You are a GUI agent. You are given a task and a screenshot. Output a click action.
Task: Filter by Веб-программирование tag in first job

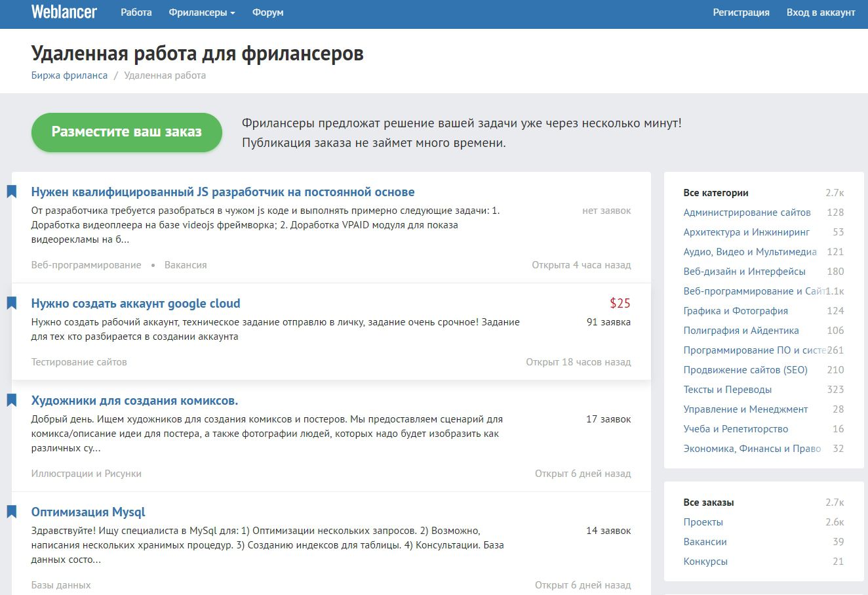point(86,265)
